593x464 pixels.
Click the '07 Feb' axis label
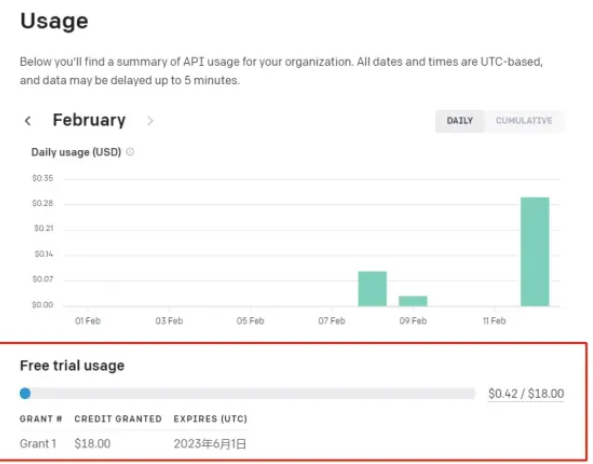coord(332,321)
